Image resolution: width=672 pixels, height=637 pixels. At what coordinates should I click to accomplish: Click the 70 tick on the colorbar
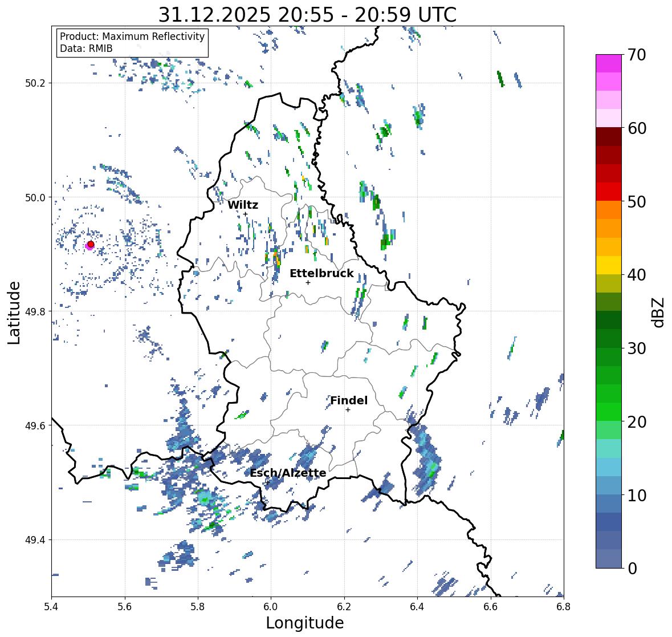[x=637, y=55]
